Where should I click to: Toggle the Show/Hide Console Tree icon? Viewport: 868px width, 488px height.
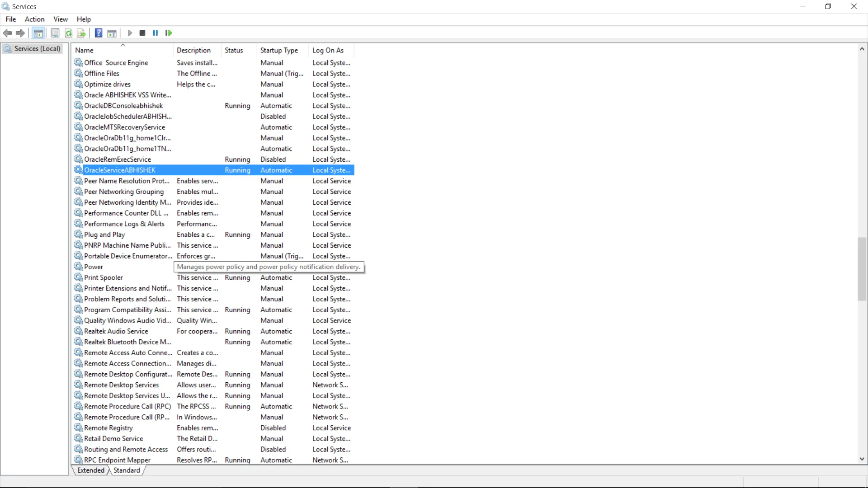pyautogui.click(x=38, y=33)
